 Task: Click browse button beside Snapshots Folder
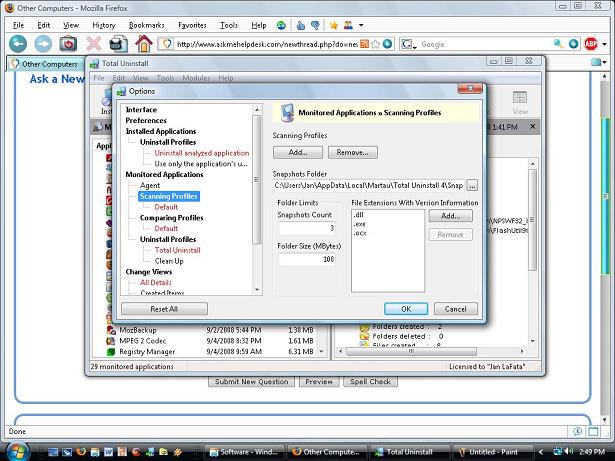(472, 186)
